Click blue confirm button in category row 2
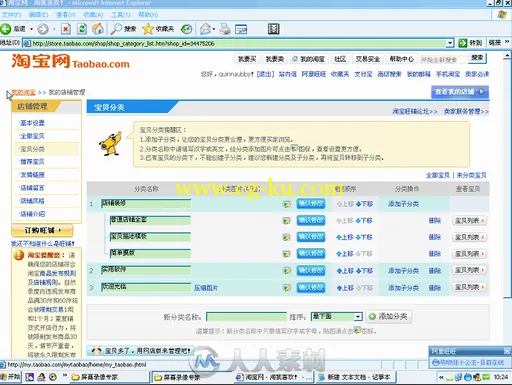 point(311,270)
